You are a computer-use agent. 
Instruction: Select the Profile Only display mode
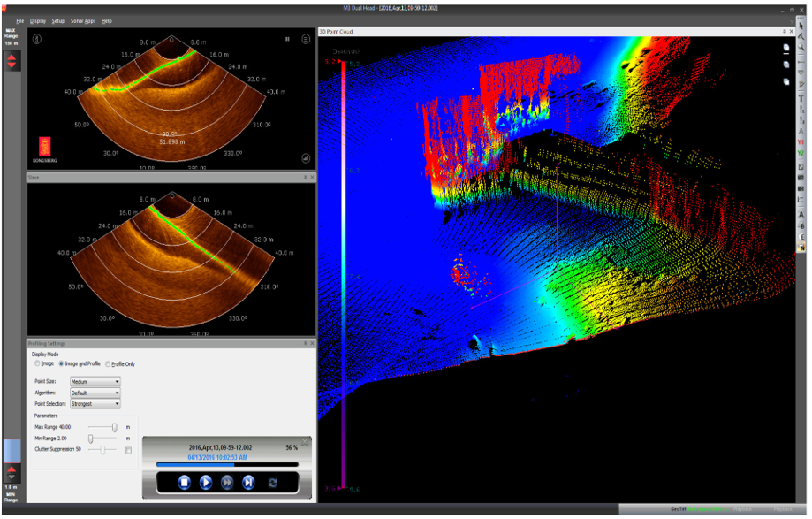tap(109, 363)
